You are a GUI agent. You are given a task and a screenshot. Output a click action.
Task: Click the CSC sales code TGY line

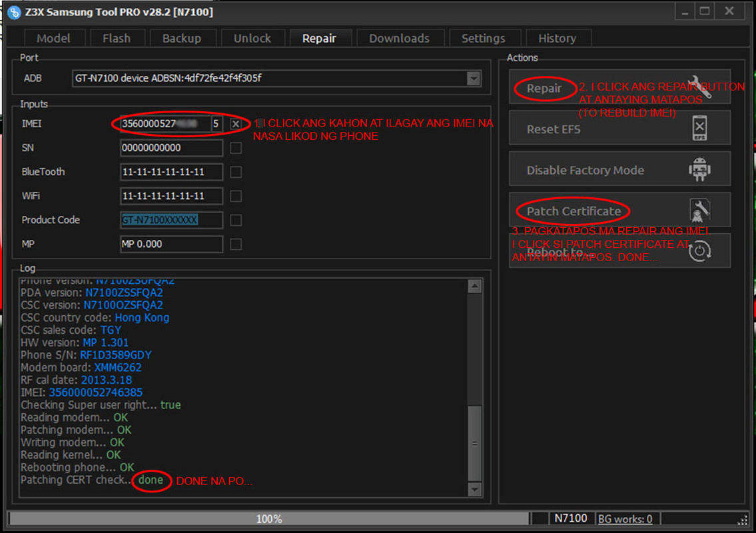pos(71,330)
